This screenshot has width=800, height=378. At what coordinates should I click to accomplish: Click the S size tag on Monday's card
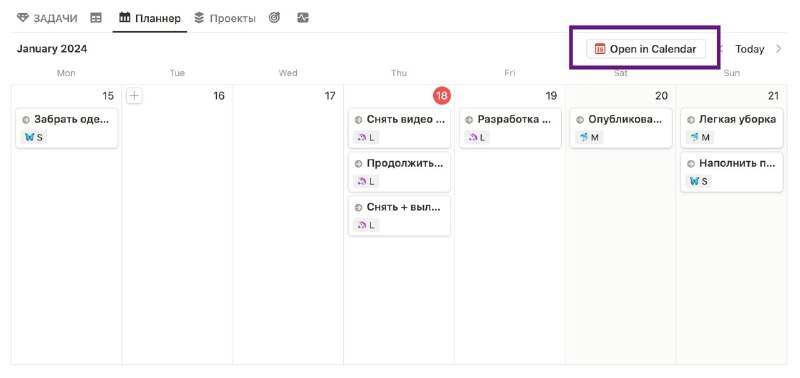[34, 137]
